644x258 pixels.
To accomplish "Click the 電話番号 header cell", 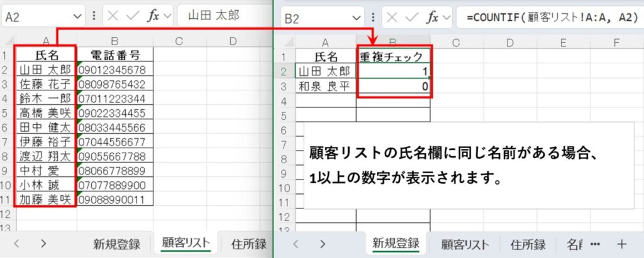I will 114,55.
